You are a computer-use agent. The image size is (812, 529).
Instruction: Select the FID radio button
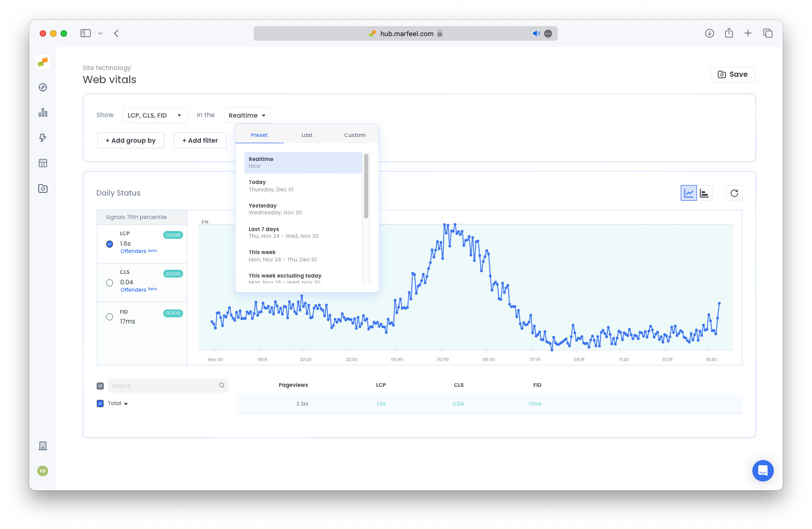(109, 316)
